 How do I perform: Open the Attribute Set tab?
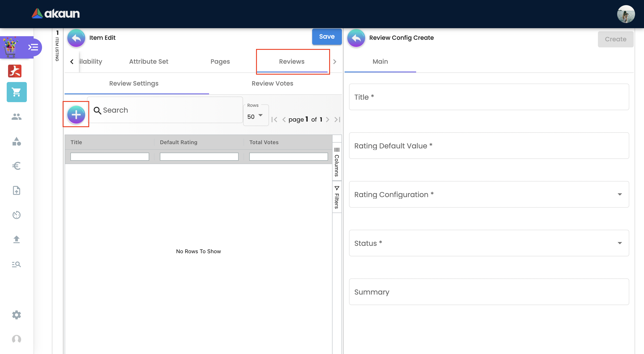148,61
